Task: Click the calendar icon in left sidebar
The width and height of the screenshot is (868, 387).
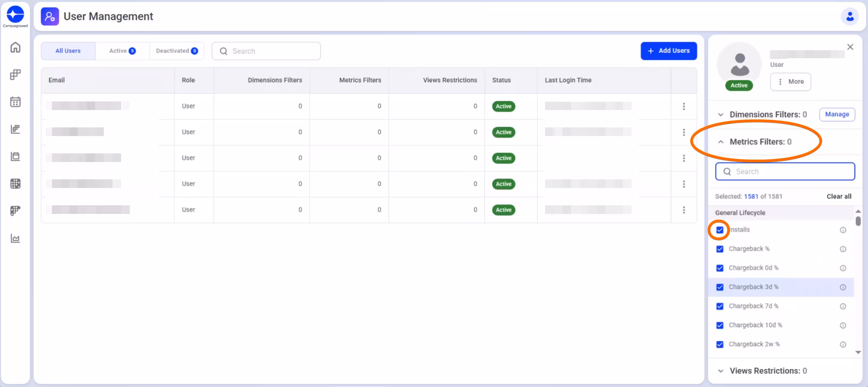Action: coord(15,102)
